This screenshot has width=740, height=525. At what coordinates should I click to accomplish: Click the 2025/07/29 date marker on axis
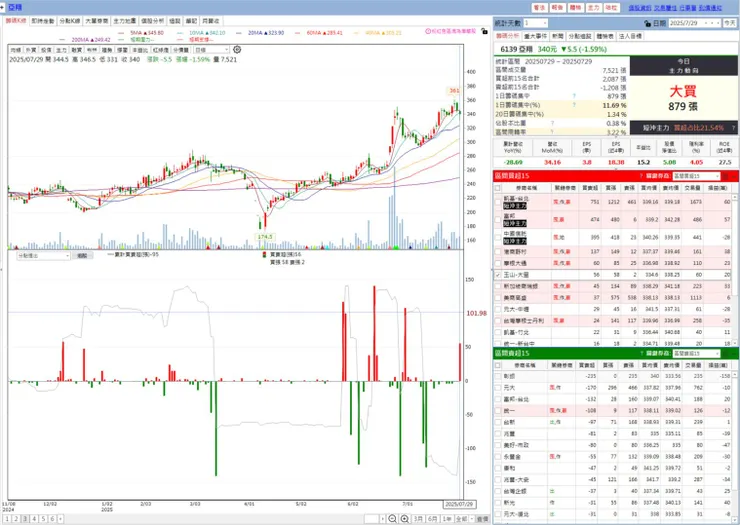tap(459, 504)
